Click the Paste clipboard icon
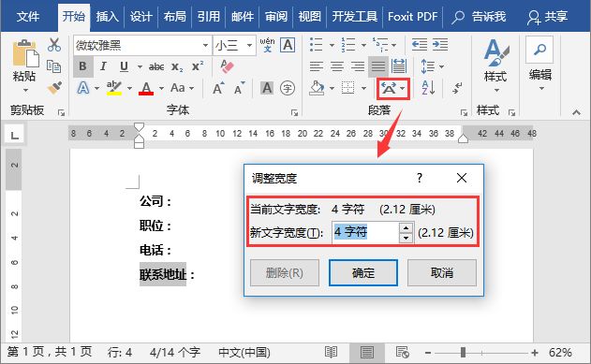This screenshot has height=364, width=591. coord(25,54)
